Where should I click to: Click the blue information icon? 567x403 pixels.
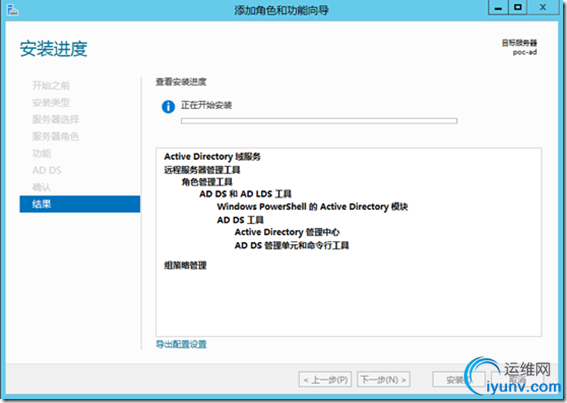tap(168, 107)
